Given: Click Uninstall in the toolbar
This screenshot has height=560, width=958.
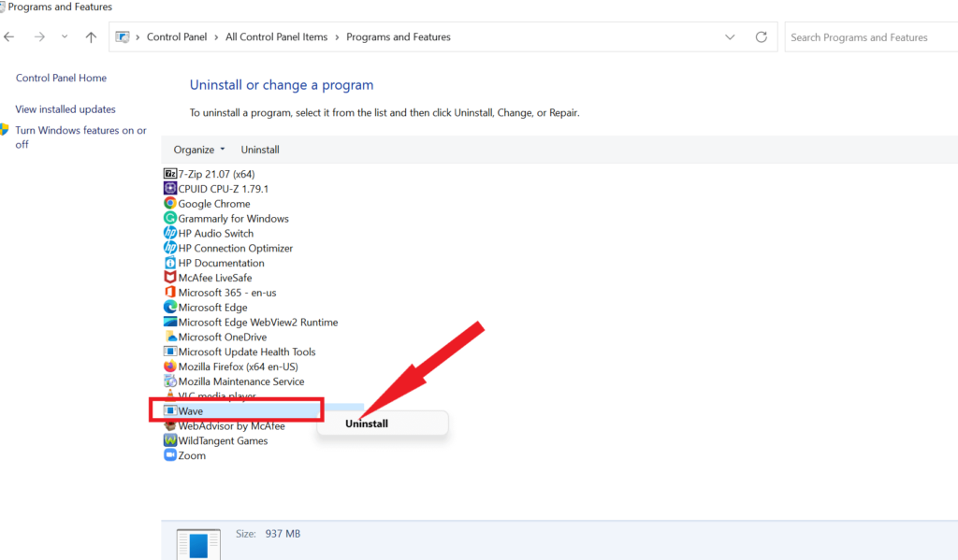Looking at the screenshot, I should click(x=260, y=150).
